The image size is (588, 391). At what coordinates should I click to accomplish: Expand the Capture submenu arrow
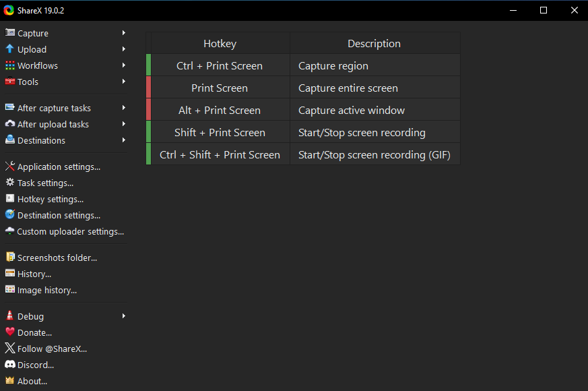(x=124, y=32)
